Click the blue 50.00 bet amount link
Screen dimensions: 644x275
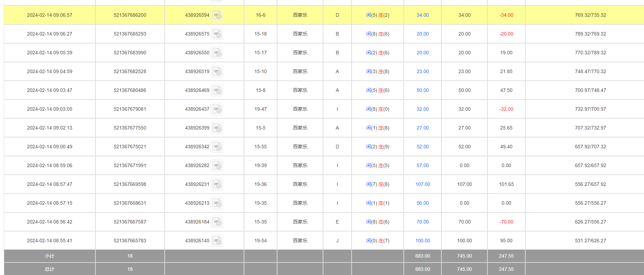(423, 90)
